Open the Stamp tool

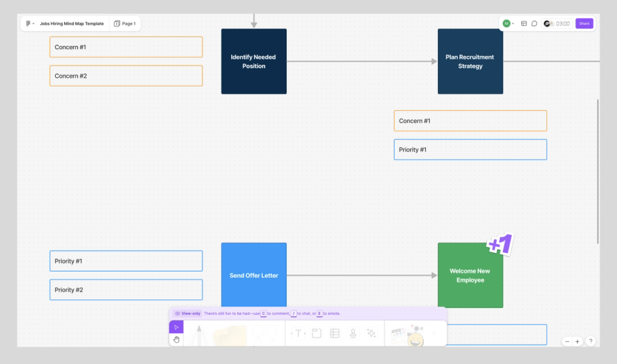click(352, 333)
